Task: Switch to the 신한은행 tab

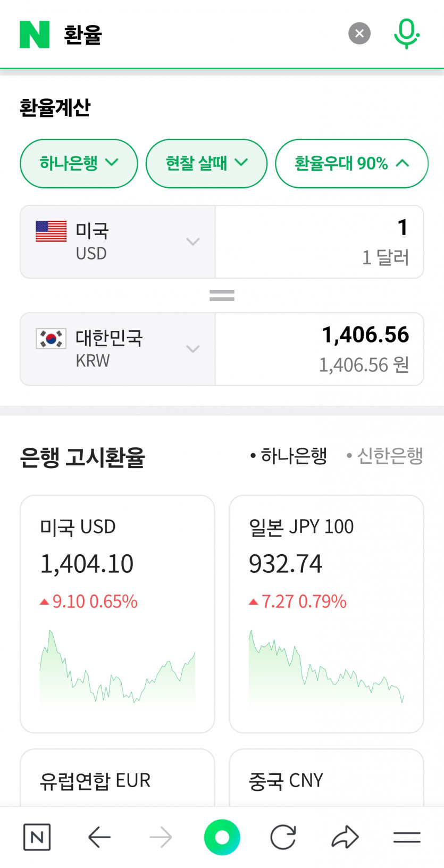Action: (x=385, y=456)
